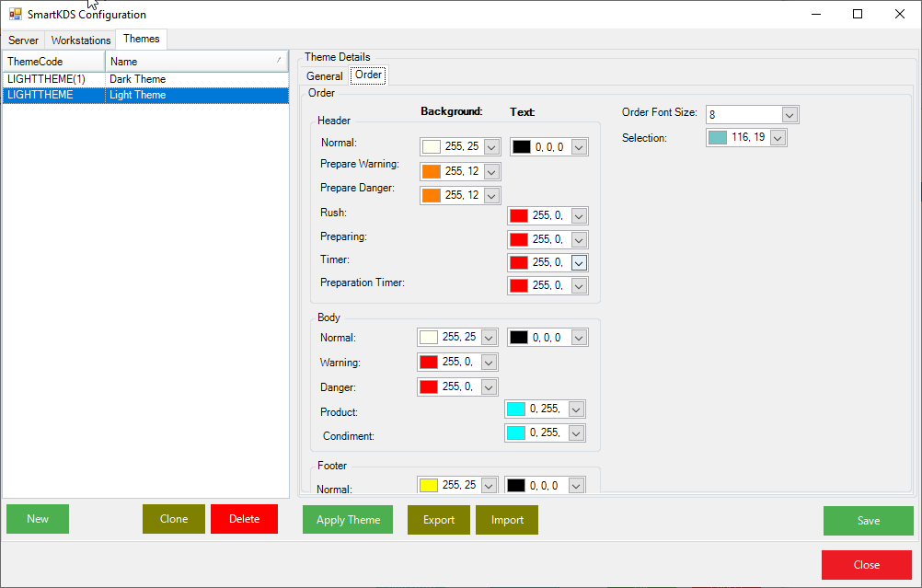The image size is (922, 588).
Task: Expand the Condiment text color dropdown
Action: 576,433
